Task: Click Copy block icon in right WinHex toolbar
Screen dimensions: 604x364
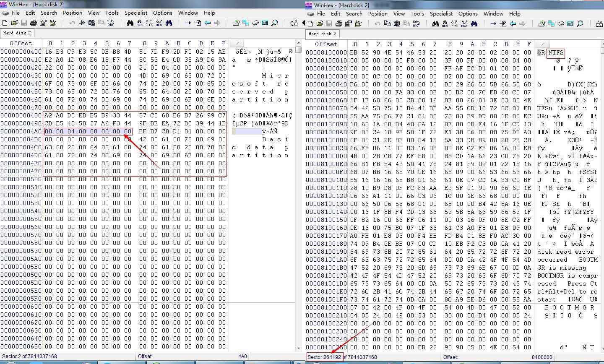Action: (x=387, y=23)
